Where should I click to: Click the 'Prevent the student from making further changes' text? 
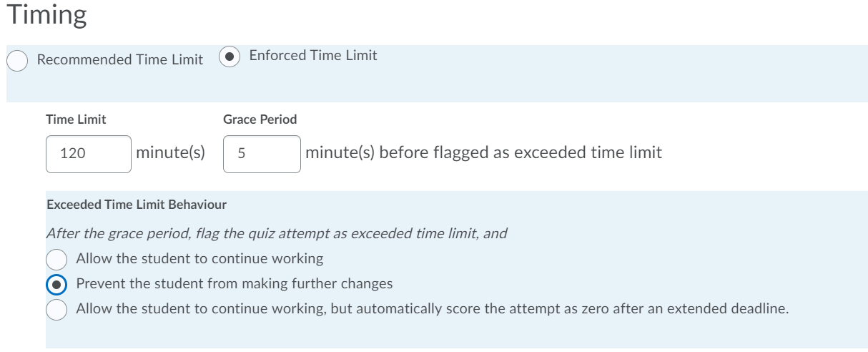click(x=234, y=284)
